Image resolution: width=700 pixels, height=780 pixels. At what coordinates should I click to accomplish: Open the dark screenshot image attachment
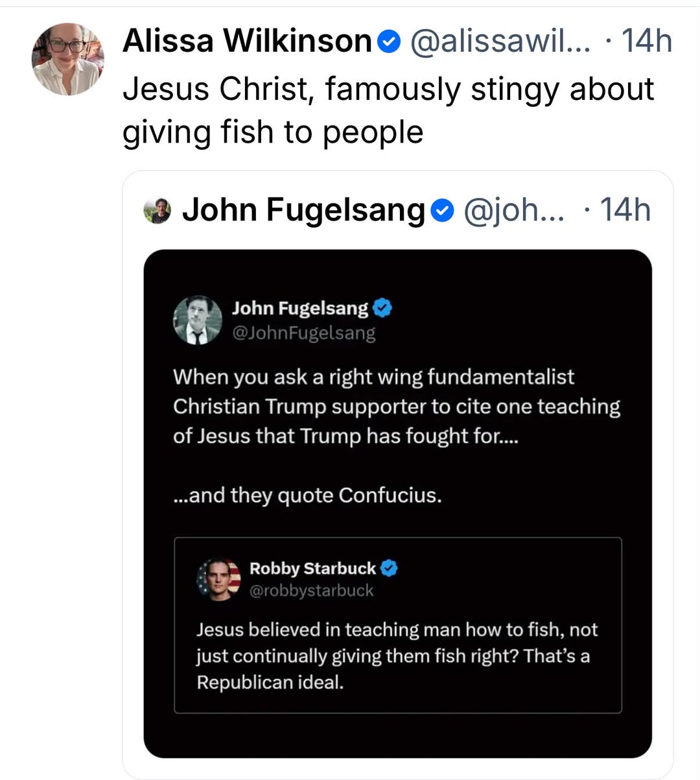tap(397, 504)
